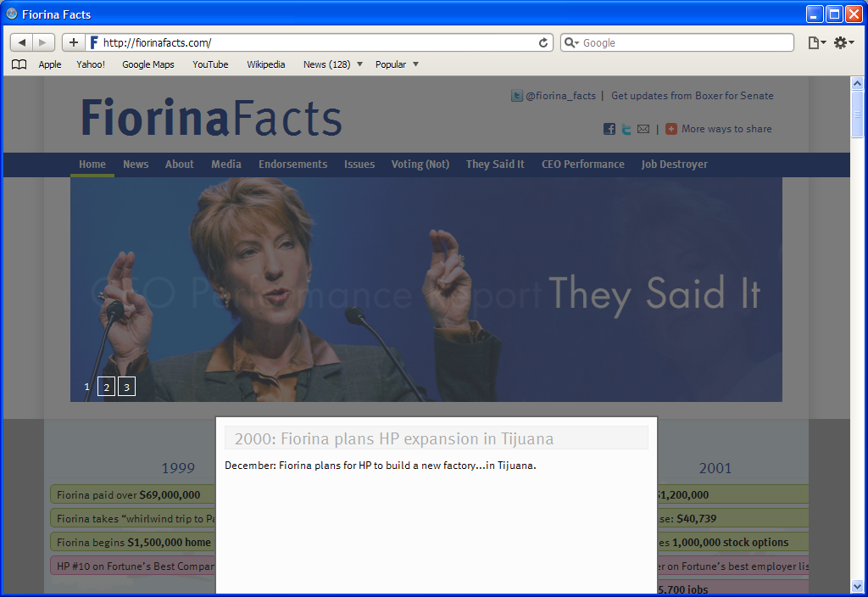
Task: Expand the Popular bookmarks dropdown
Action: (414, 64)
